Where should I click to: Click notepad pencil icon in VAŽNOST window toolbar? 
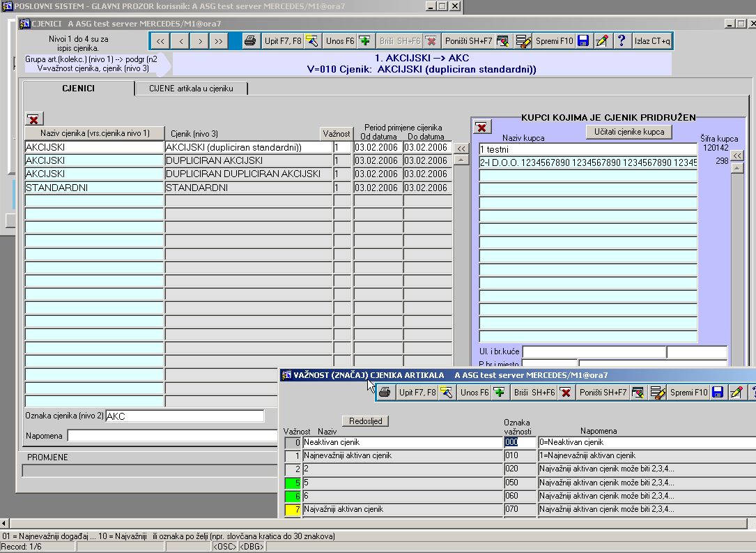[736, 393]
